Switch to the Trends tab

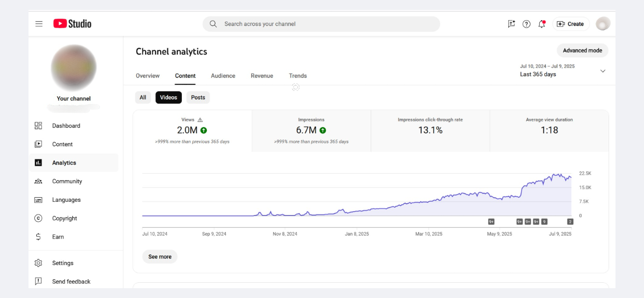pyautogui.click(x=298, y=76)
